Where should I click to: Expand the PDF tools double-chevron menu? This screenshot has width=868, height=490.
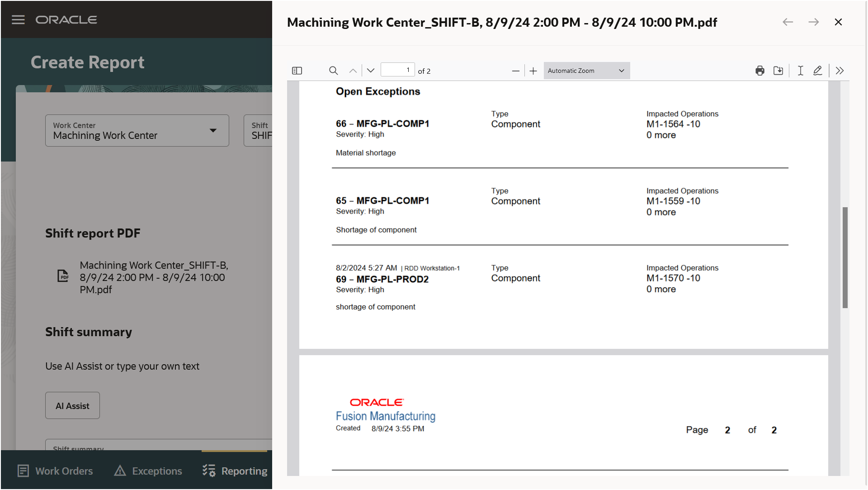pos(840,71)
